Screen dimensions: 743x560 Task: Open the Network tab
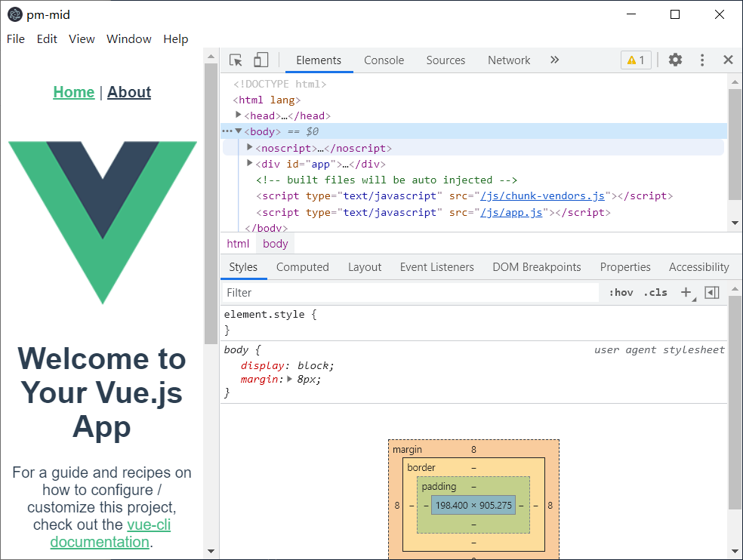[509, 60]
